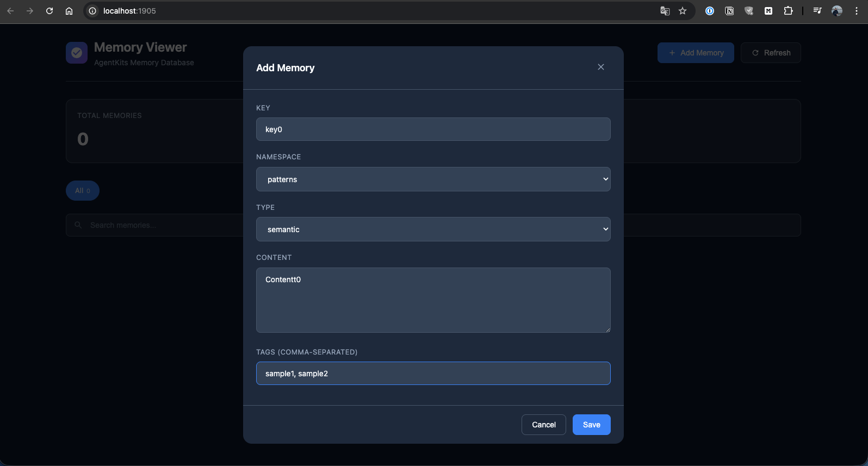Go to browser home page
This screenshot has height=466, width=868.
69,11
